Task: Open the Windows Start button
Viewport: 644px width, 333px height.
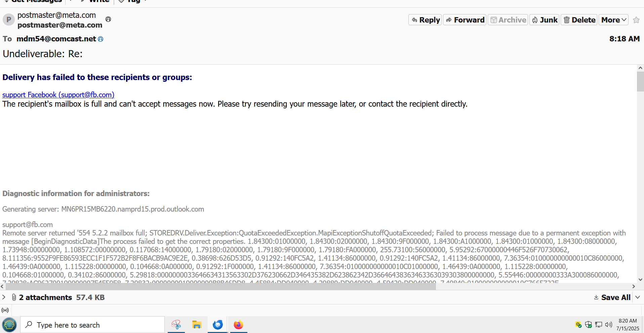Action: [9, 325]
